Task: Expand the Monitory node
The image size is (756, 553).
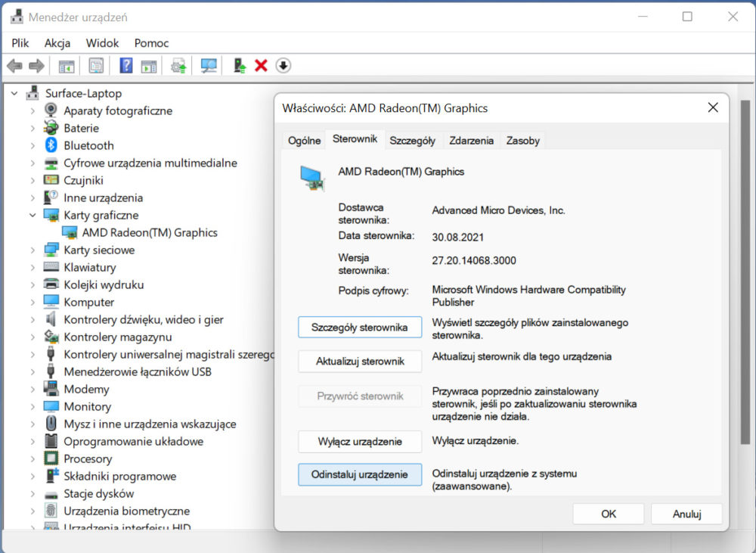Action: pos(33,406)
